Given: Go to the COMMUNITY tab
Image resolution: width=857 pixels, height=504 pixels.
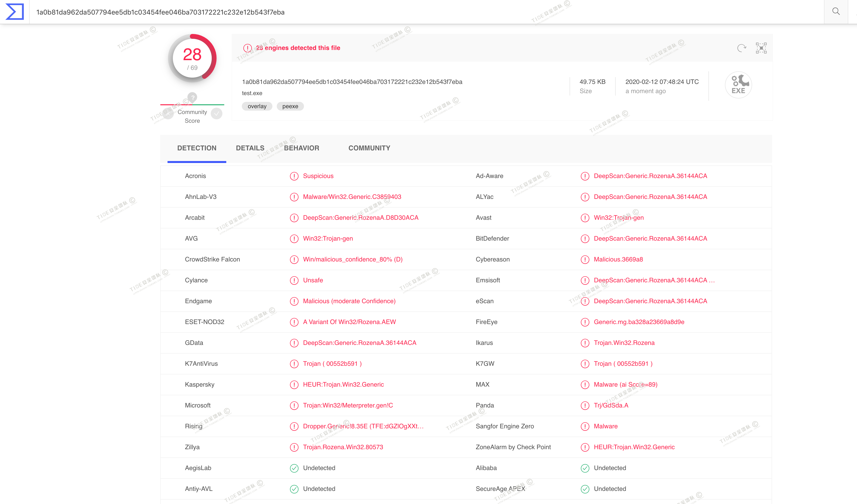Looking at the screenshot, I should [x=369, y=148].
